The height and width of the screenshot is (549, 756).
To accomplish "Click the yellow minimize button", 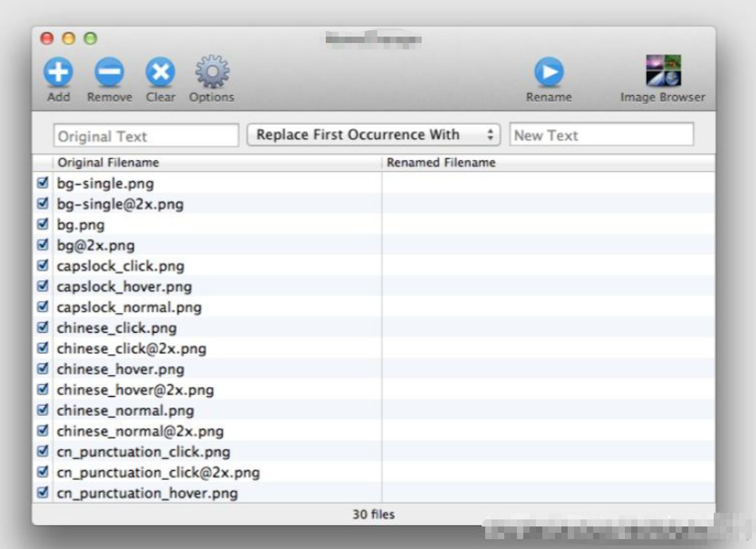I will pyautogui.click(x=68, y=38).
